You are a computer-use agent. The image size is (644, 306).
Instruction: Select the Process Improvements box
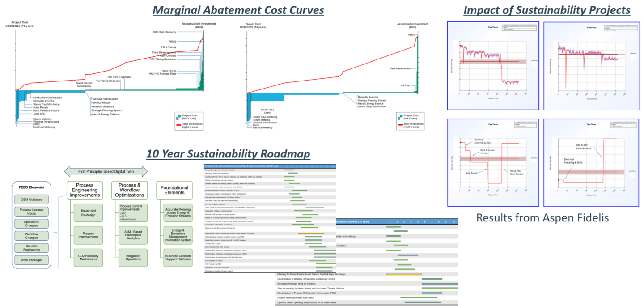88,235
